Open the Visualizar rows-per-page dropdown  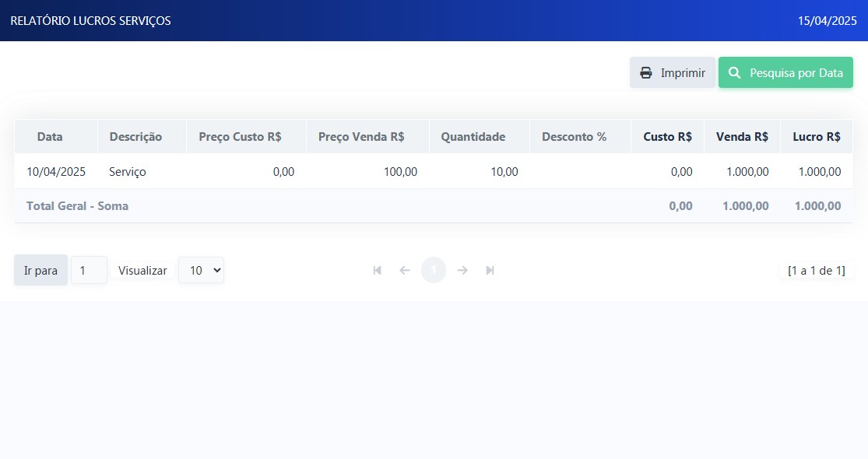[x=201, y=271]
